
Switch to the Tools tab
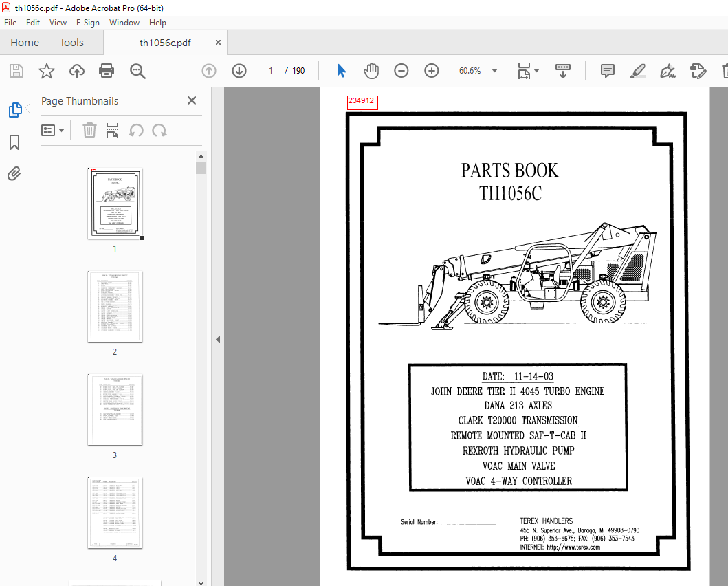tap(71, 42)
